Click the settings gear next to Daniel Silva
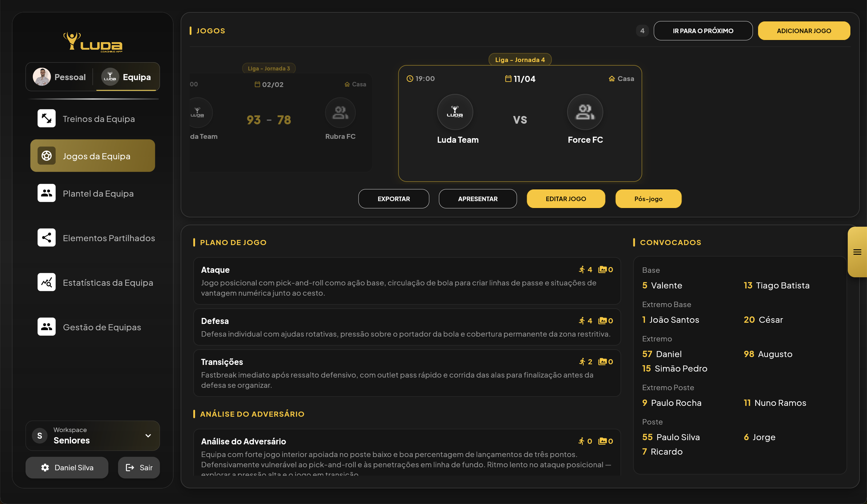Screen dimensions: 867x504 point(45,468)
